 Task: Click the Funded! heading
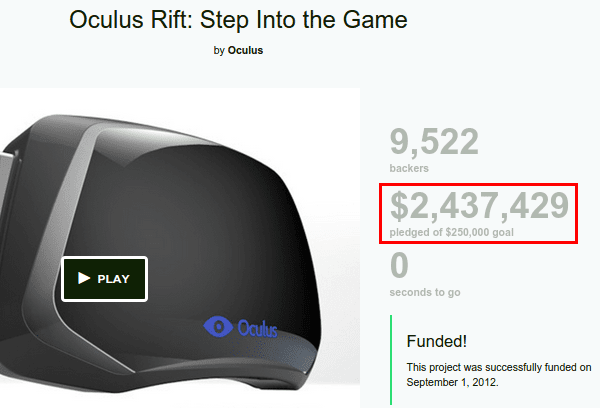pos(437,341)
